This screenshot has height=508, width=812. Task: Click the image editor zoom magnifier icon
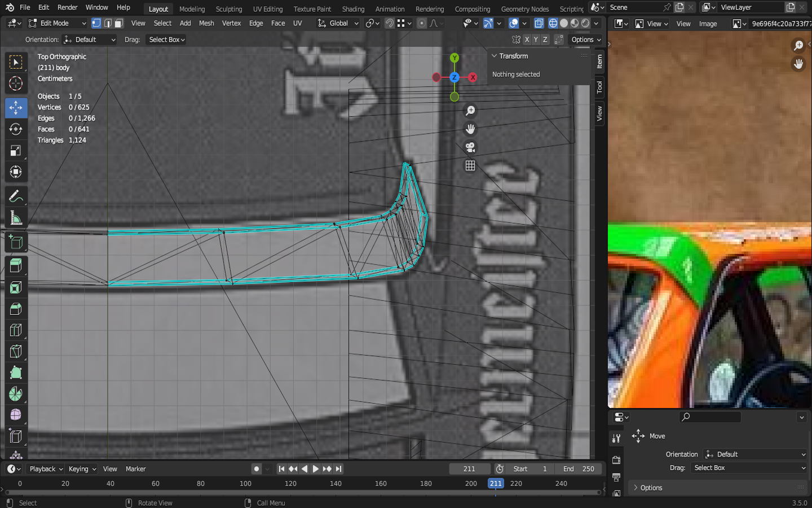(x=798, y=46)
